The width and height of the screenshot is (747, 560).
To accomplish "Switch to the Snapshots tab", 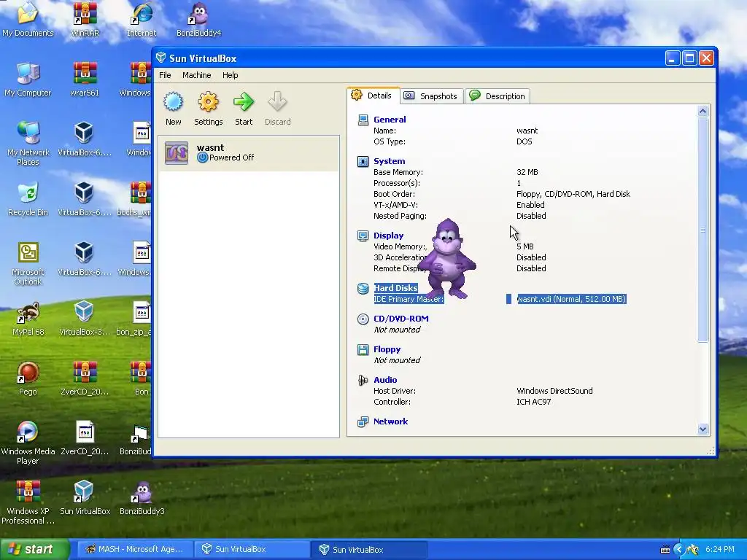I will [432, 96].
